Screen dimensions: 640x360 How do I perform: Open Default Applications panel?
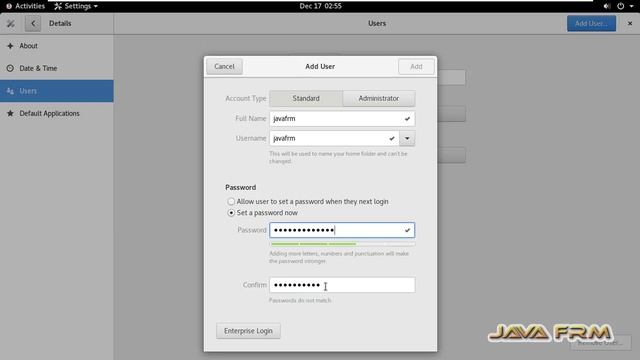[57, 113]
